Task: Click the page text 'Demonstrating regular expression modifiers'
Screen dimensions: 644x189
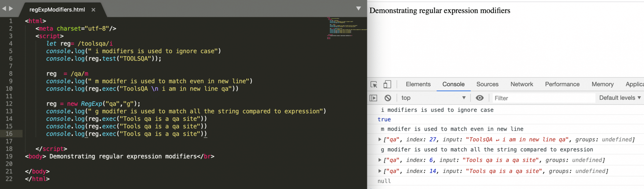Action: (x=440, y=11)
